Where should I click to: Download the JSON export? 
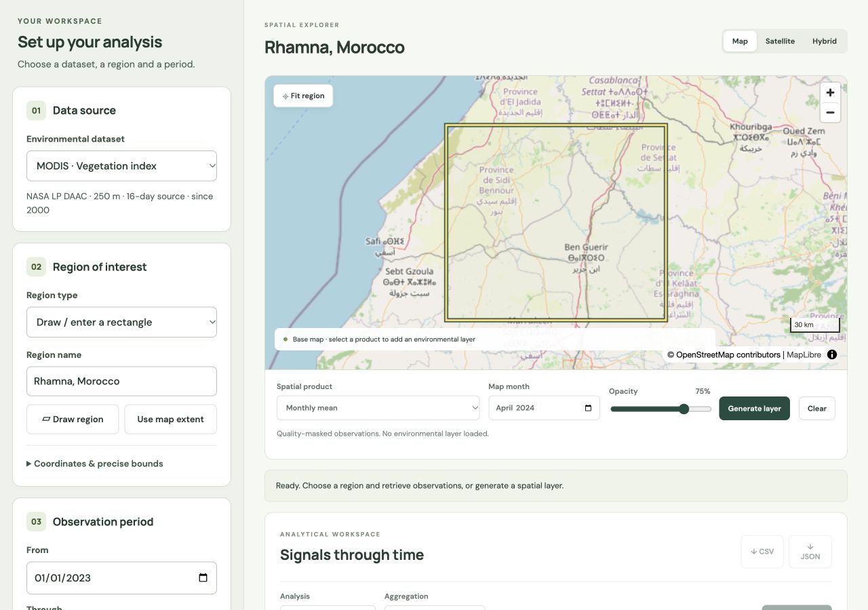[x=810, y=552]
